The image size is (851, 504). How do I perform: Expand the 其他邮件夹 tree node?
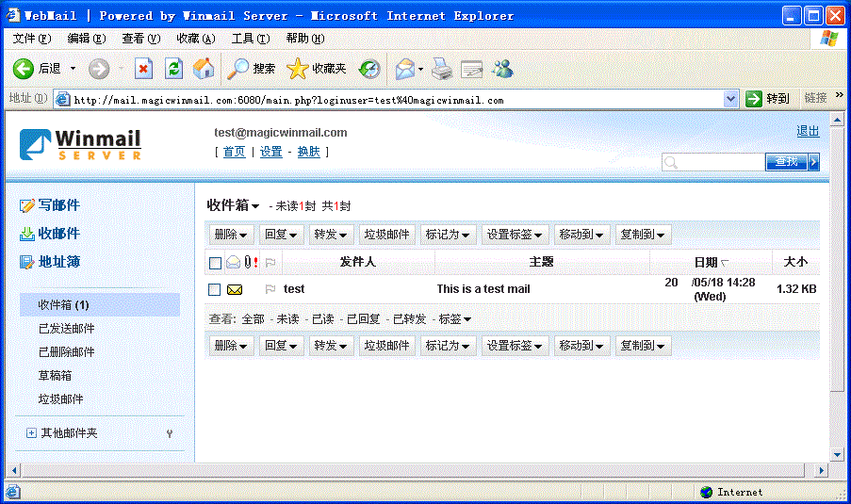[x=31, y=433]
